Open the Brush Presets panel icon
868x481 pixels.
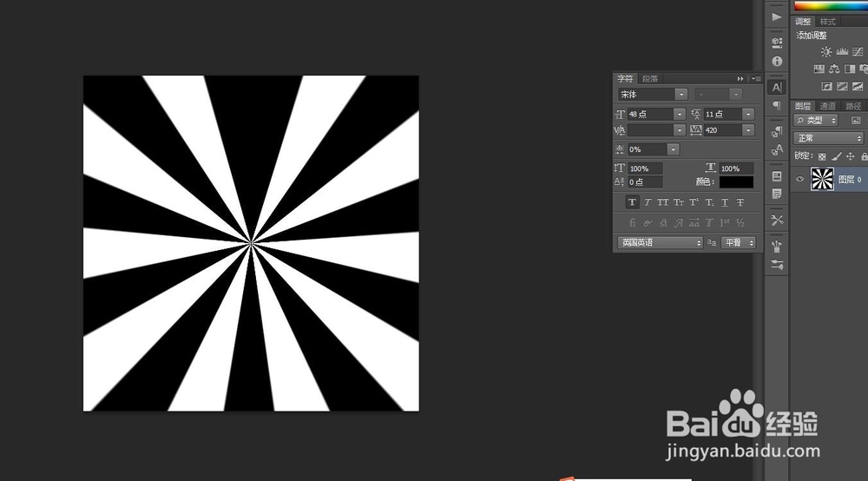click(x=777, y=265)
